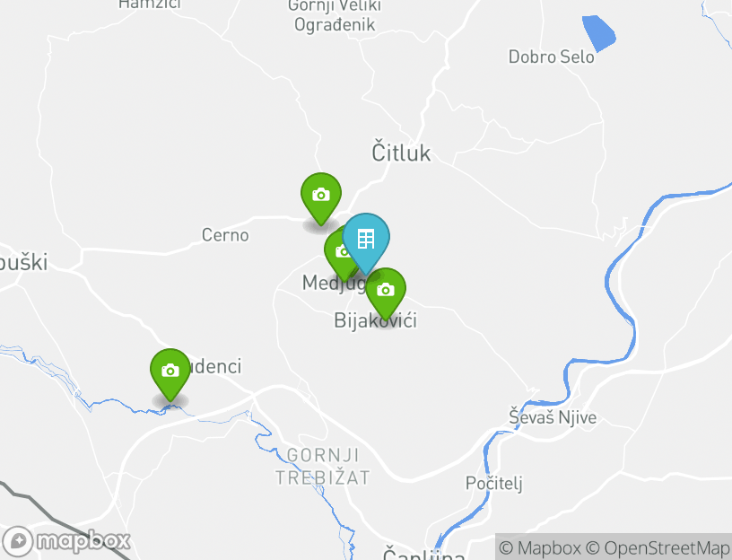Image resolution: width=732 pixels, height=560 pixels.
Task: Click the Gornji Veliki Ograđenik label
Action: tap(335, 15)
